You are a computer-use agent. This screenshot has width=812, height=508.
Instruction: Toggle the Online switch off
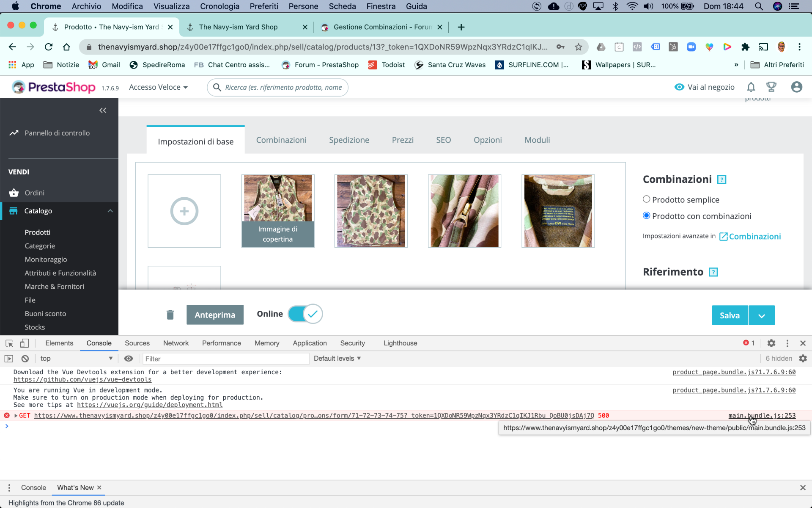click(305, 314)
